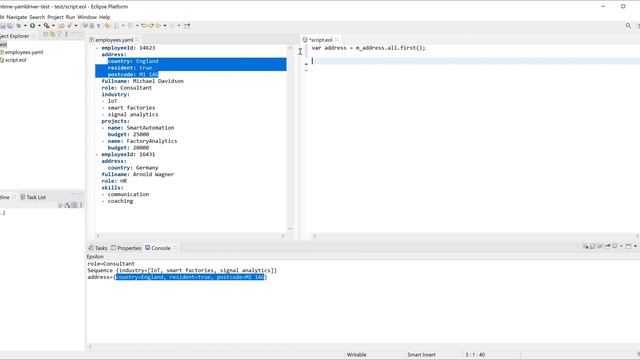The width and height of the screenshot is (640, 360).
Task: Click the 'role: Consultant' YAML line
Action: 127,88
